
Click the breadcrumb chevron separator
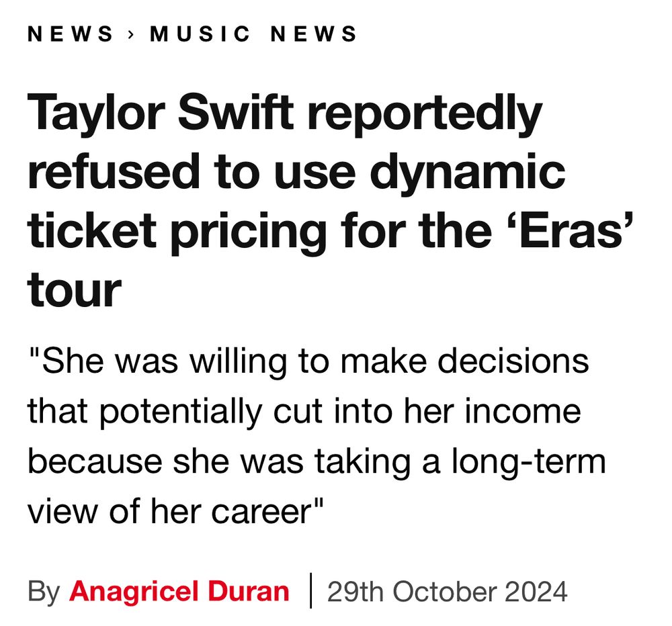131,34
